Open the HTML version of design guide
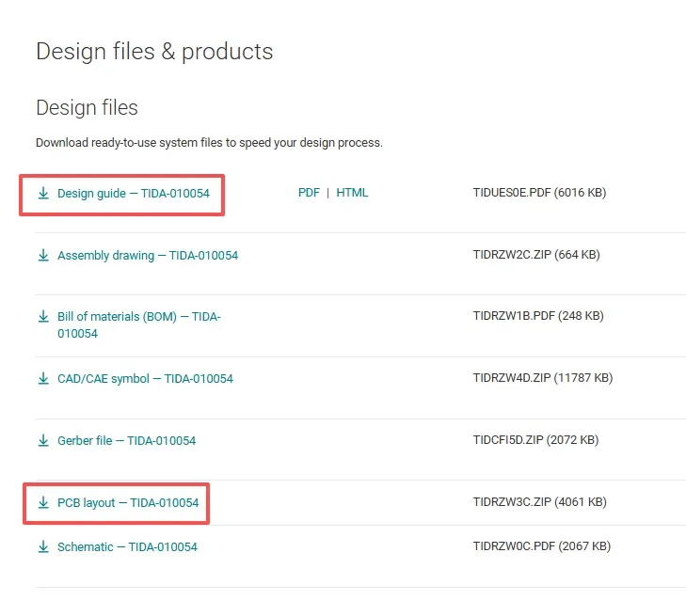This screenshot has width=686, height=616. (x=352, y=193)
